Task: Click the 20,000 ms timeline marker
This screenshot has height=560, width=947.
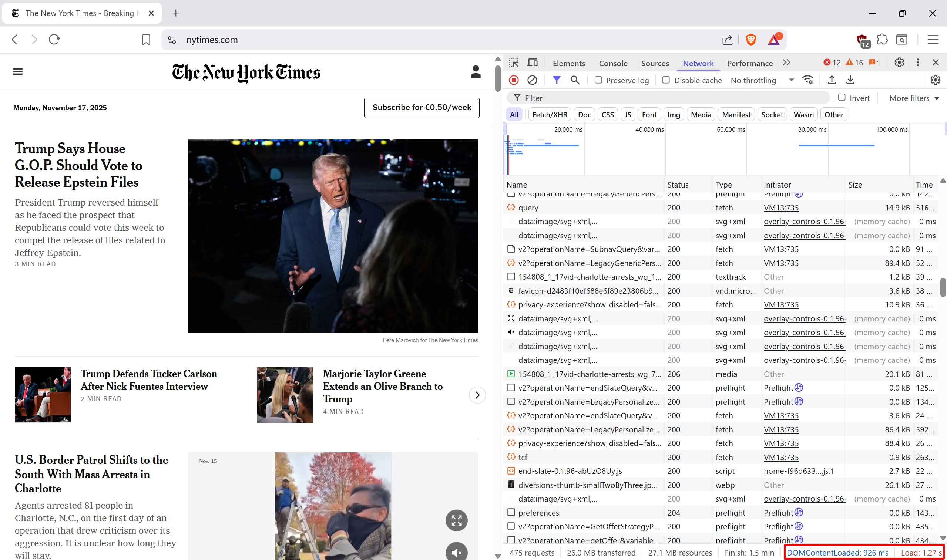Action: (x=568, y=129)
